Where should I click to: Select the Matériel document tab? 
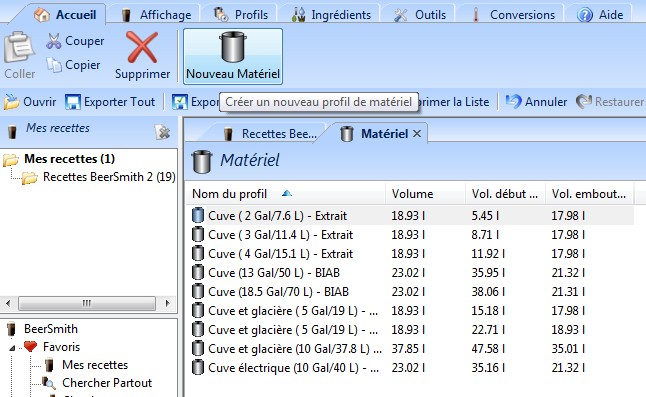[374, 134]
